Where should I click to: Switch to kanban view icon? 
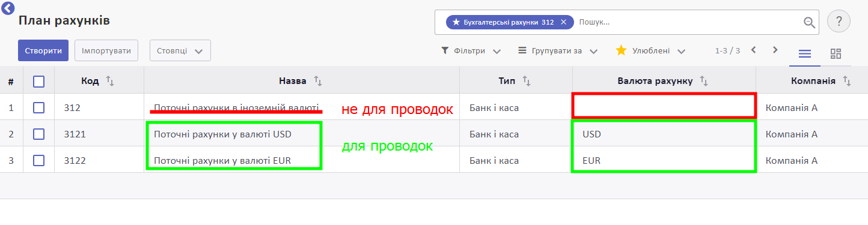click(836, 54)
